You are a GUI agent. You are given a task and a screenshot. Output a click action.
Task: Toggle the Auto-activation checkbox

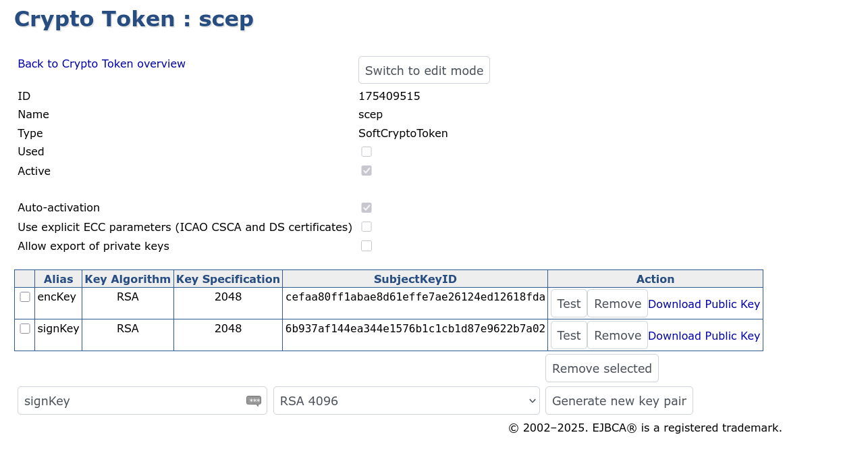(367, 208)
